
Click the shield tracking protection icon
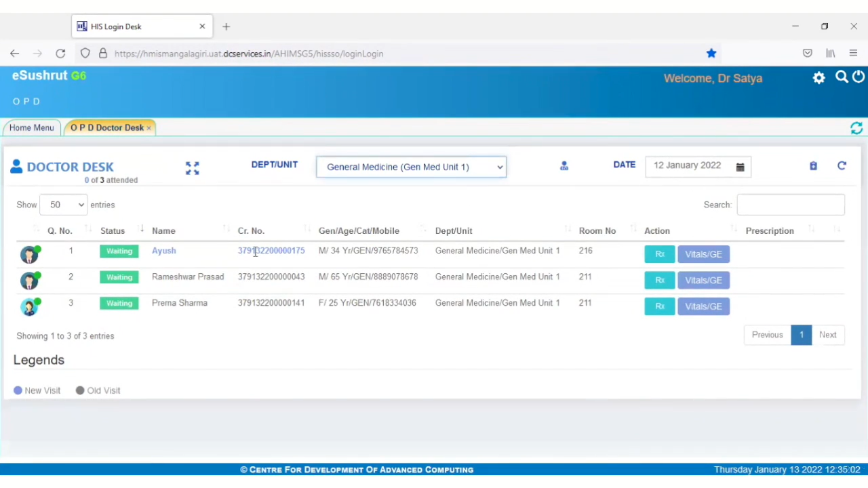85,54
